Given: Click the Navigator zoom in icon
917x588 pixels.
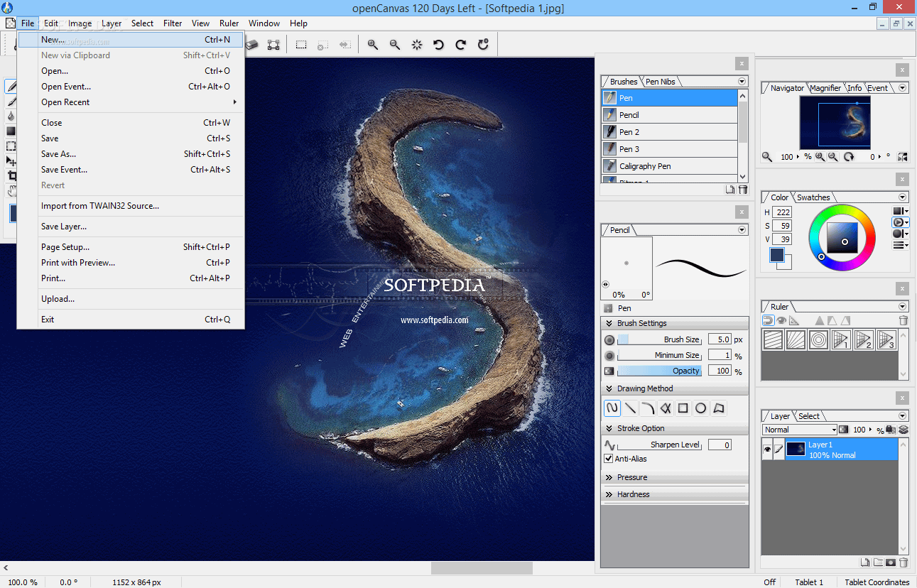Looking at the screenshot, I should 820,157.
